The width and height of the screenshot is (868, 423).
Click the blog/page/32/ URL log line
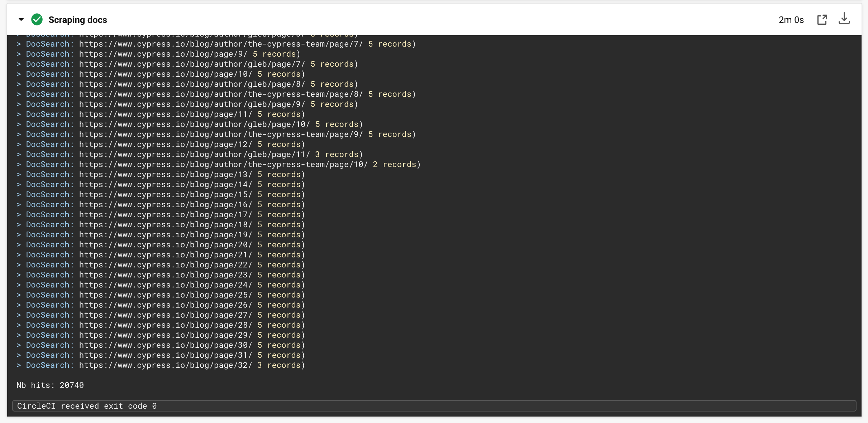click(166, 365)
